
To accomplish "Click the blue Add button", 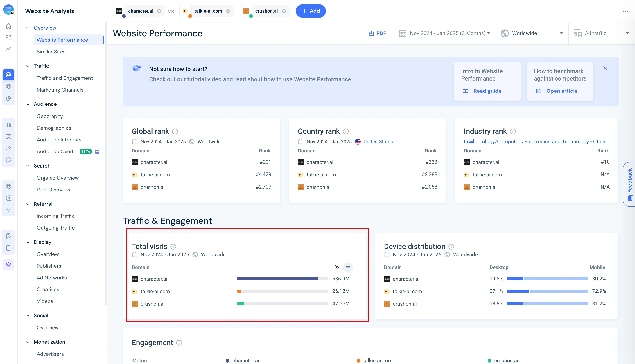I will pos(311,11).
